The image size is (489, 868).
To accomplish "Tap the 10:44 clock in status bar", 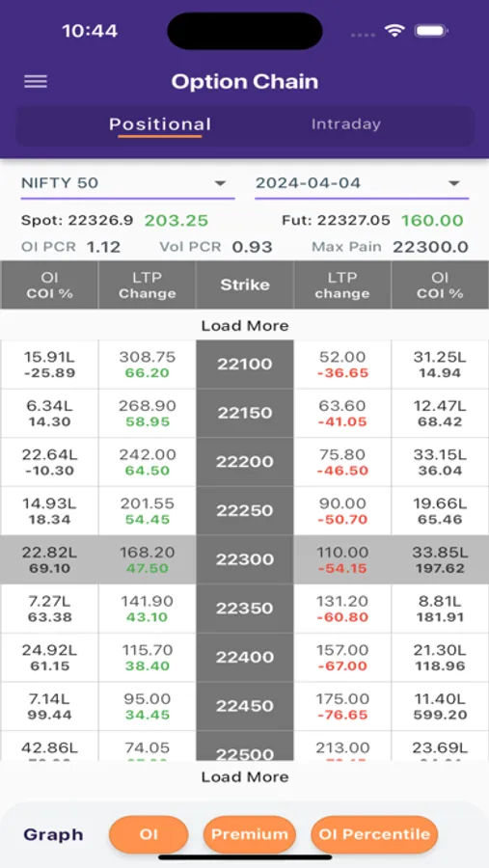I will click(90, 31).
